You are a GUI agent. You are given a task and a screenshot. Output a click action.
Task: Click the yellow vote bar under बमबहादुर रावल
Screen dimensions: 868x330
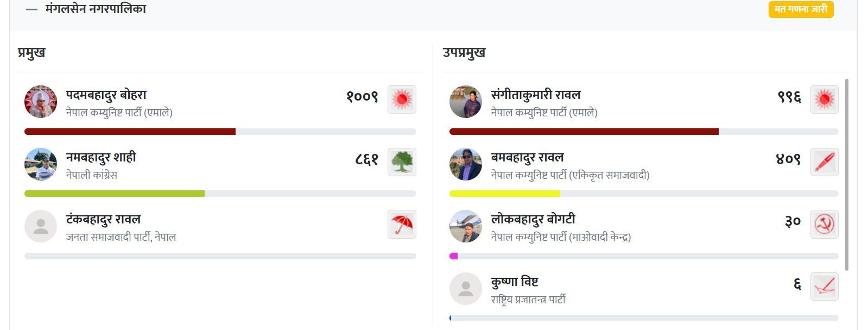[504, 194]
